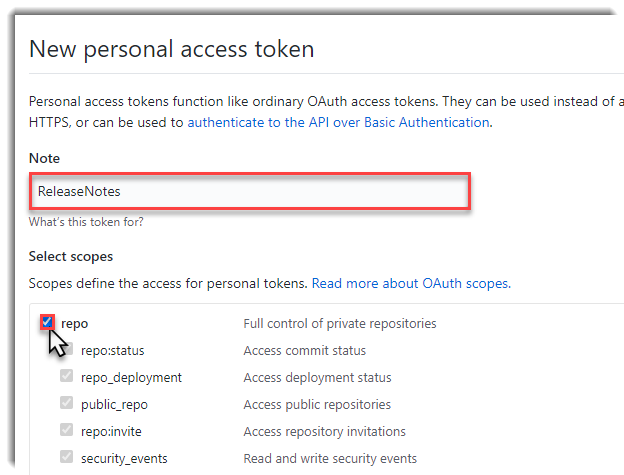This screenshot has height=475, width=624.
Task: Toggle the security_events checkbox
Action: pyautogui.click(x=66, y=457)
